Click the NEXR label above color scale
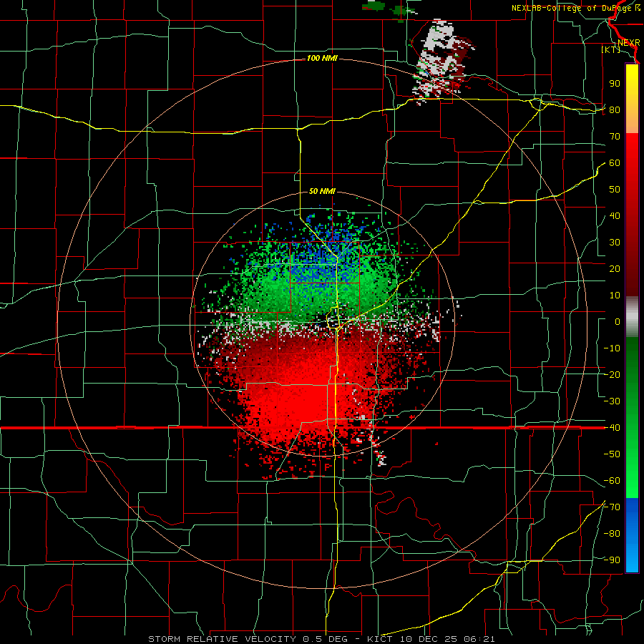Viewport: 644px width, 644px height. (x=628, y=43)
